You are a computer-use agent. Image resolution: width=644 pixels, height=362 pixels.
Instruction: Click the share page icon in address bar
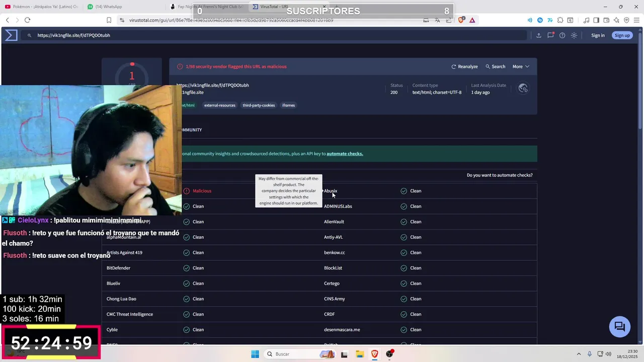(449, 20)
